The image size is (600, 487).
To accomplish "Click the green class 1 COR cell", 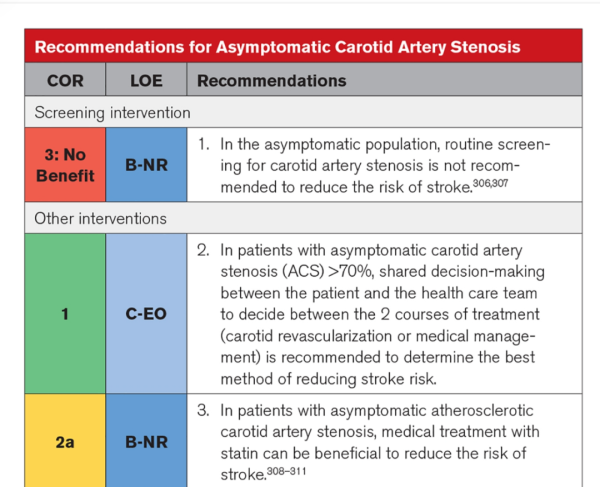I will pyautogui.click(x=65, y=313).
